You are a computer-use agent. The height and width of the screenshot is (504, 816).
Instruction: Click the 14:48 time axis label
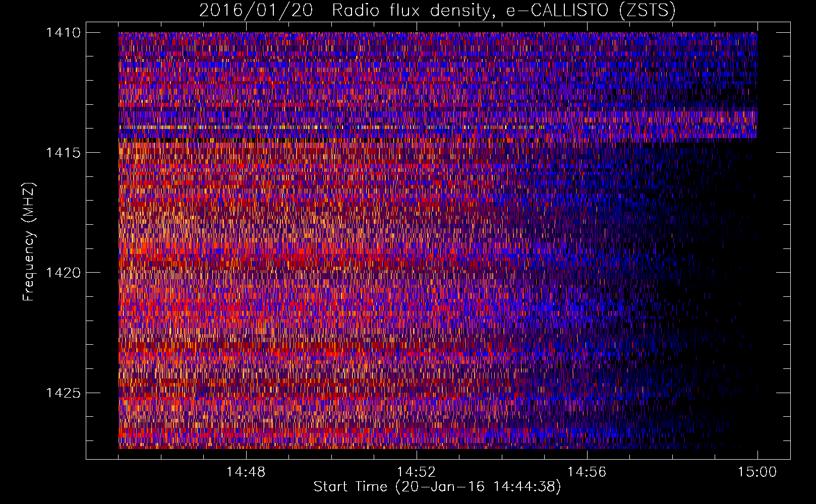point(246,472)
